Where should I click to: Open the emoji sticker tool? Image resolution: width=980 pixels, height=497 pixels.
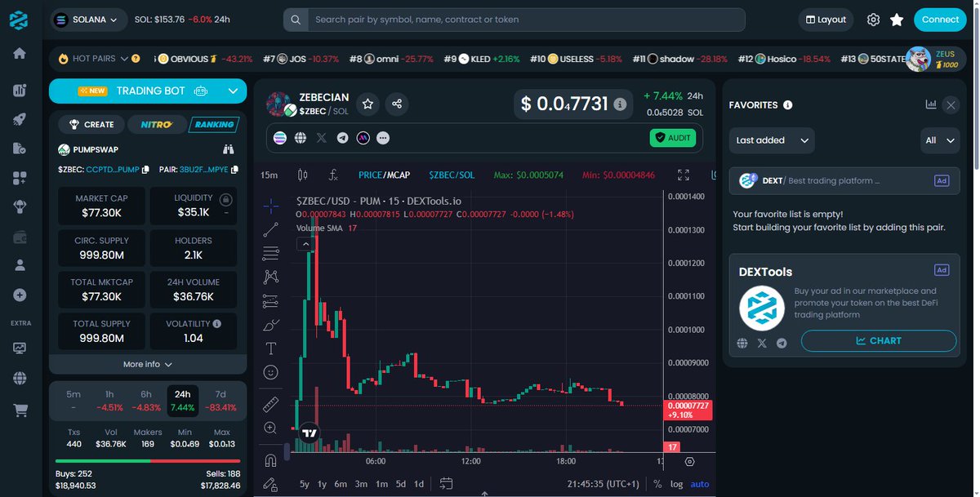[270, 372]
